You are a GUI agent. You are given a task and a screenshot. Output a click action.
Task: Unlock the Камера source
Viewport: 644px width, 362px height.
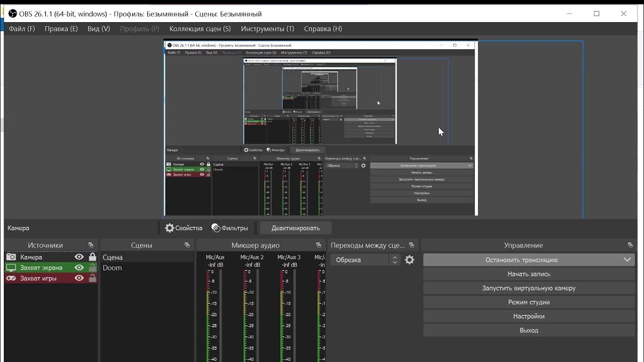pos(92,257)
